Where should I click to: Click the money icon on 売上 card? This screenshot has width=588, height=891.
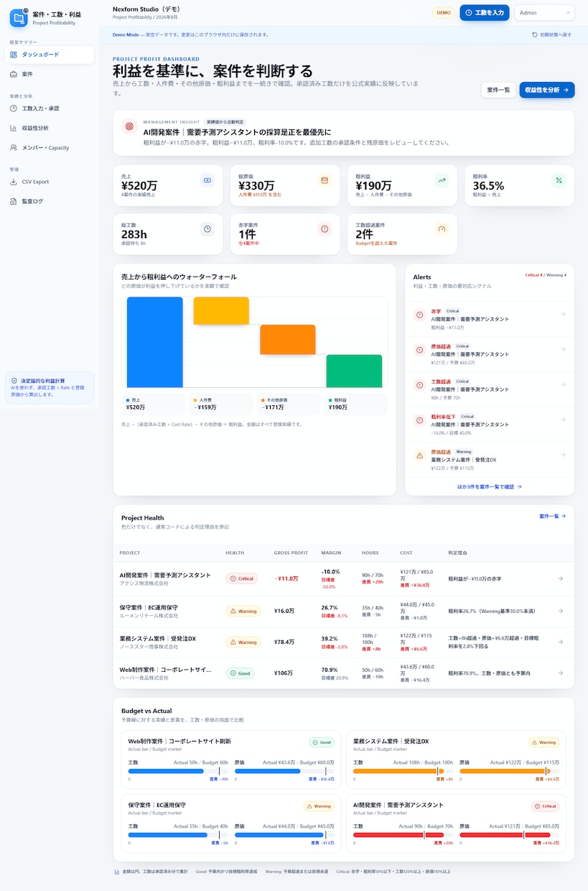tap(207, 180)
